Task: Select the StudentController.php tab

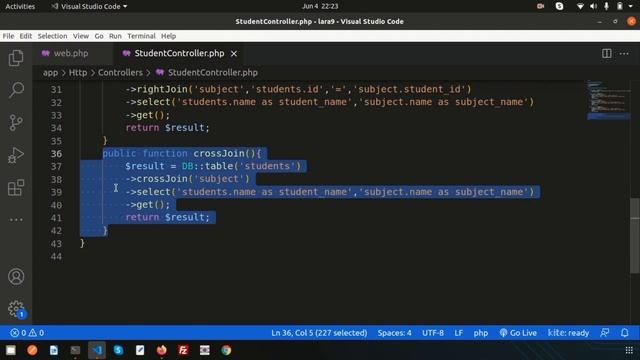Action: coord(180,53)
